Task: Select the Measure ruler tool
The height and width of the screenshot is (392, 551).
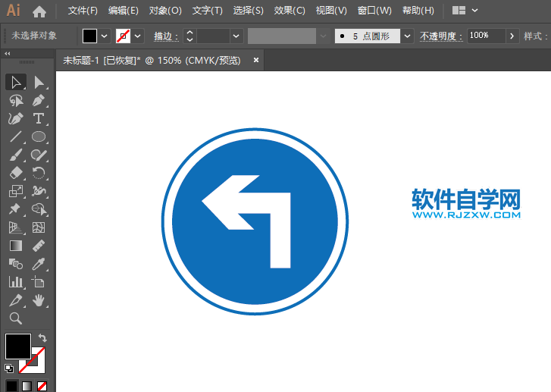Action: [39, 246]
